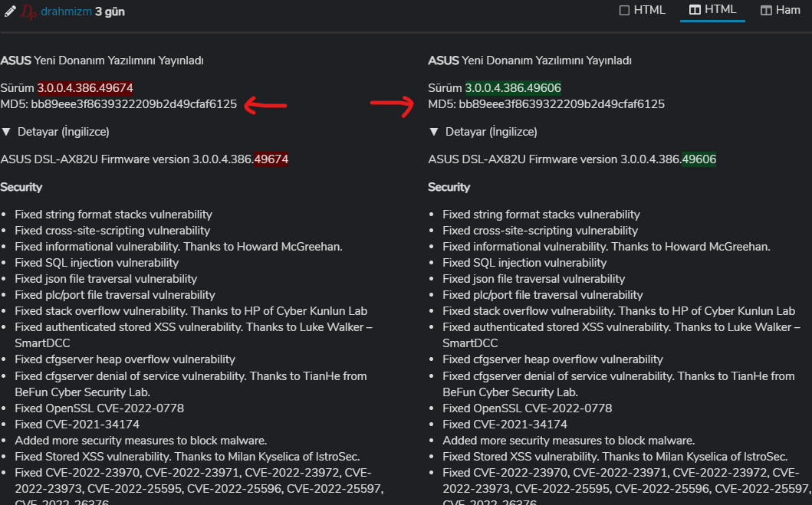Click the left-pointing red arrow annotation
The width and height of the screenshot is (812, 505).
[x=265, y=106]
